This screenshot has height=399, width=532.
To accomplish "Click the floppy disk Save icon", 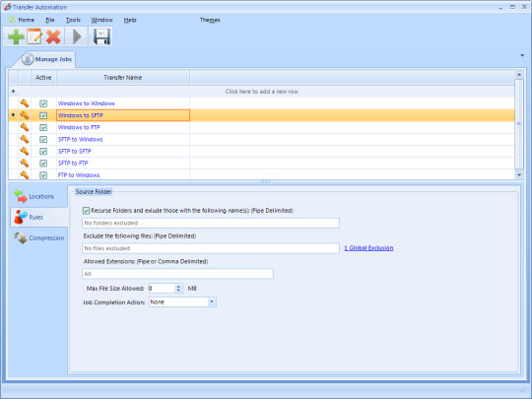I will tap(101, 36).
